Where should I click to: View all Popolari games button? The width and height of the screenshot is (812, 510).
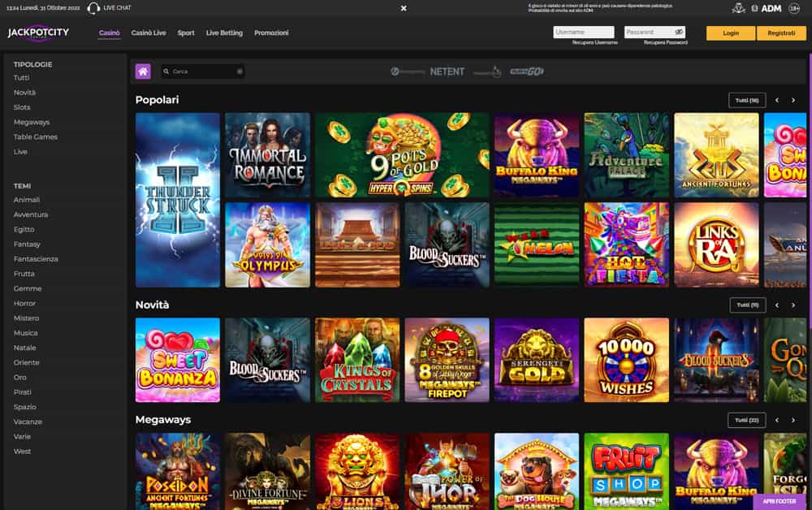pos(747,100)
